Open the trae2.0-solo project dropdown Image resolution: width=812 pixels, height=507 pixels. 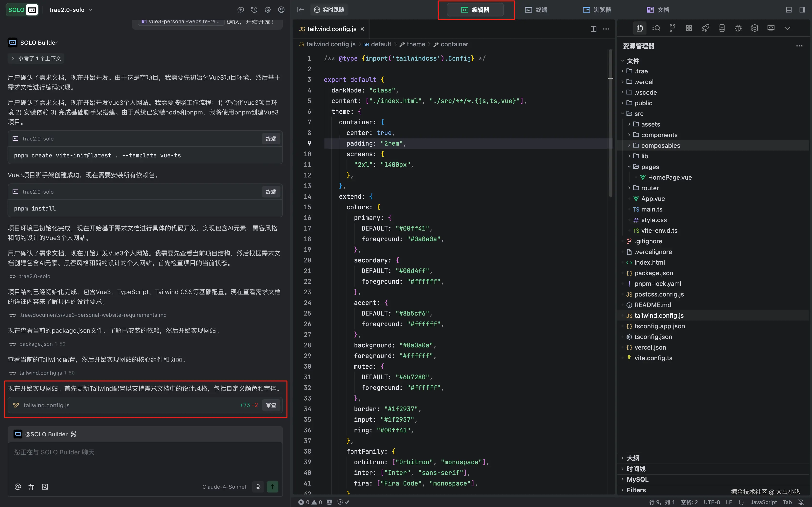click(x=71, y=10)
